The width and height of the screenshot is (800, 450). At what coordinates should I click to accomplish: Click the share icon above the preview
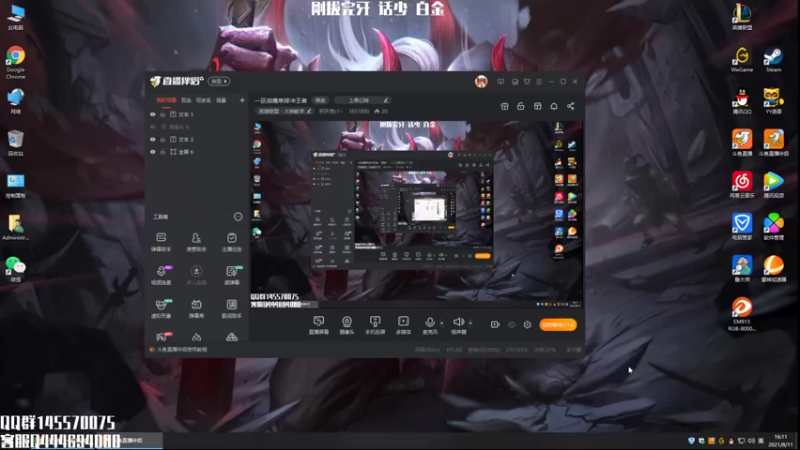point(570,106)
